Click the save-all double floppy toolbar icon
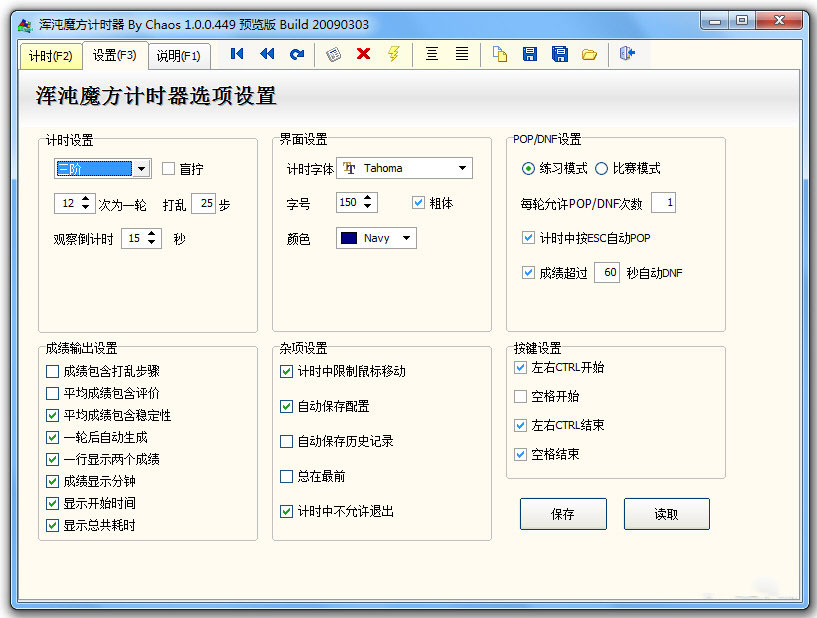 click(560, 54)
